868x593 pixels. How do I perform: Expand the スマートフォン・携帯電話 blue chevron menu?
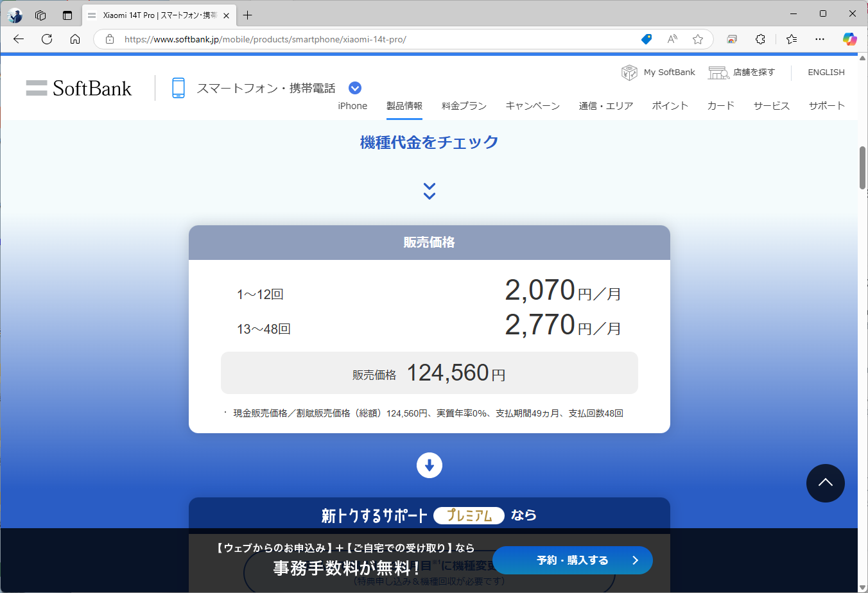tap(354, 87)
